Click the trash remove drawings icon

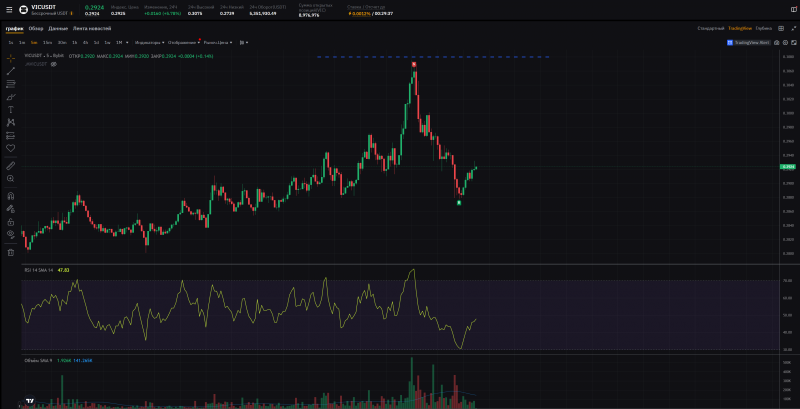[x=10, y=252]
